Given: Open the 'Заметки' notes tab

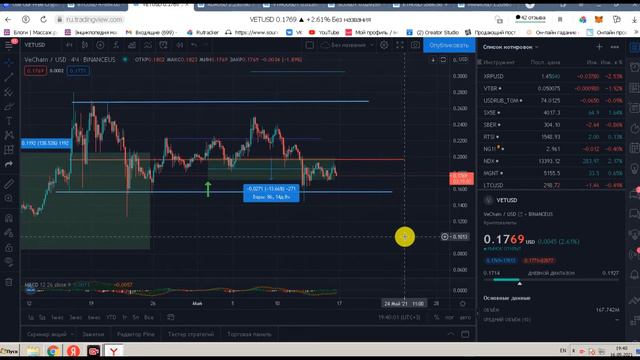Looking at the screenshot, I should [93, 334].
